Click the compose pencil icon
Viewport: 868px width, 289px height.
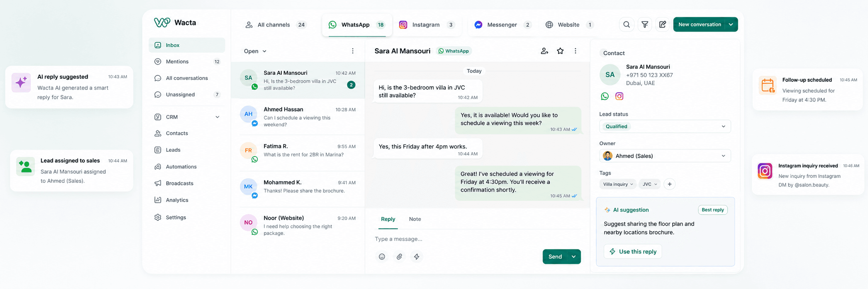662,25
